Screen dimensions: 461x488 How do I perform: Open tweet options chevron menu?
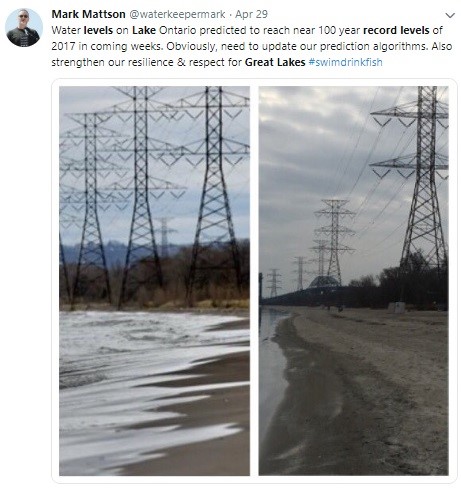pos(450,16)
